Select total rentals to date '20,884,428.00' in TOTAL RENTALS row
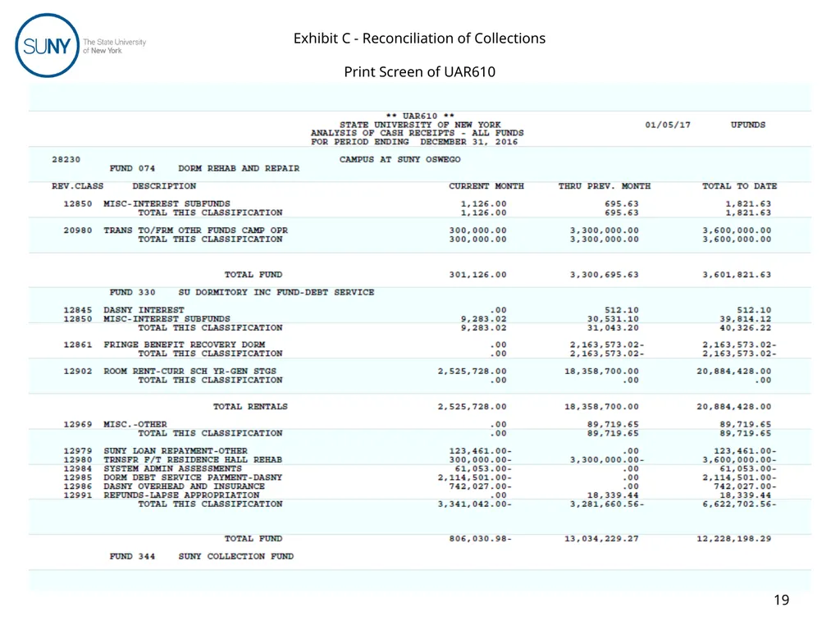840x630 pixels. click(x=734, y=407)
